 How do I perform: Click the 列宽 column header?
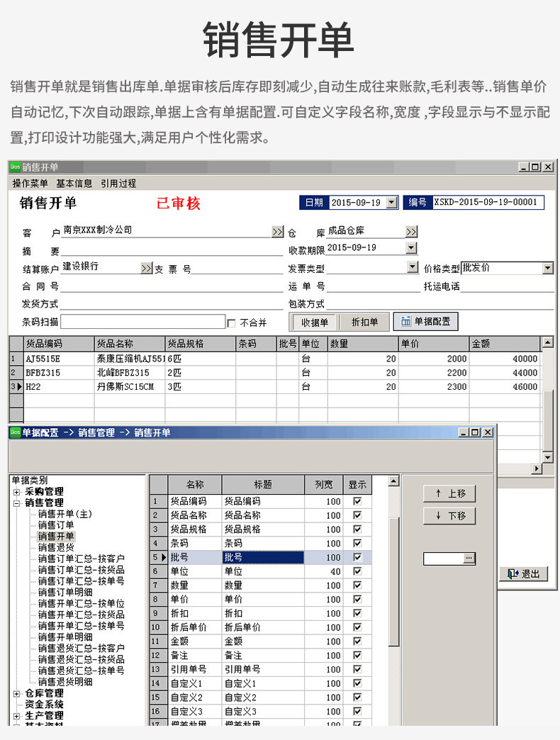pyautogui.click(x=324, y=485)
